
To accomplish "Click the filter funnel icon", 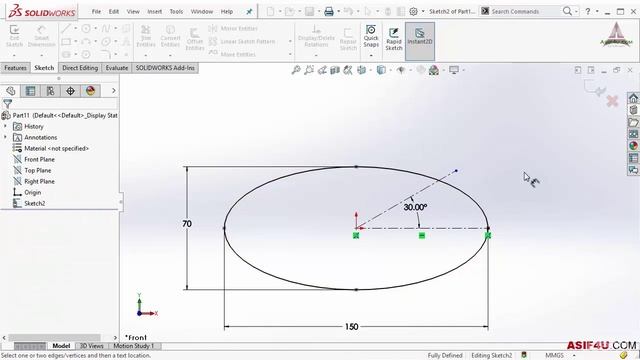I will point(7,104).
